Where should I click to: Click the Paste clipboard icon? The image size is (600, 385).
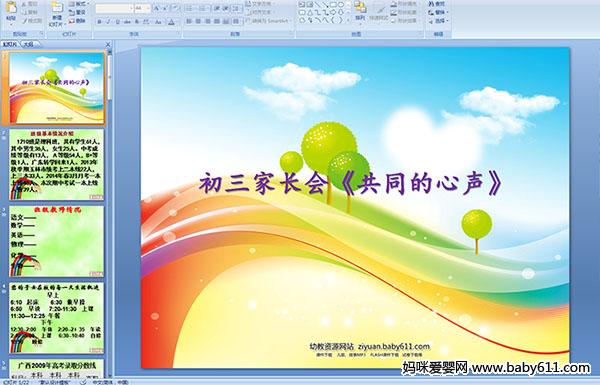pyautogui.click(x=11, y=9)
